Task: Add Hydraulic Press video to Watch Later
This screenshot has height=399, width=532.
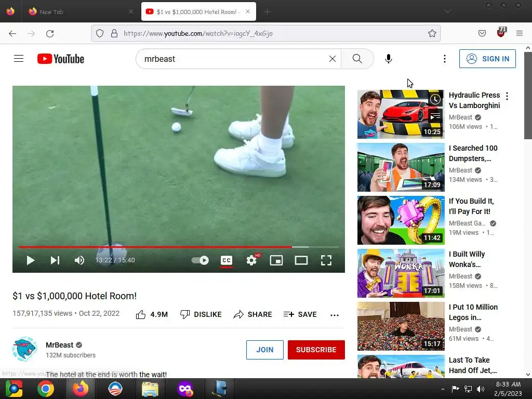Action: click(x=435, y=99)
